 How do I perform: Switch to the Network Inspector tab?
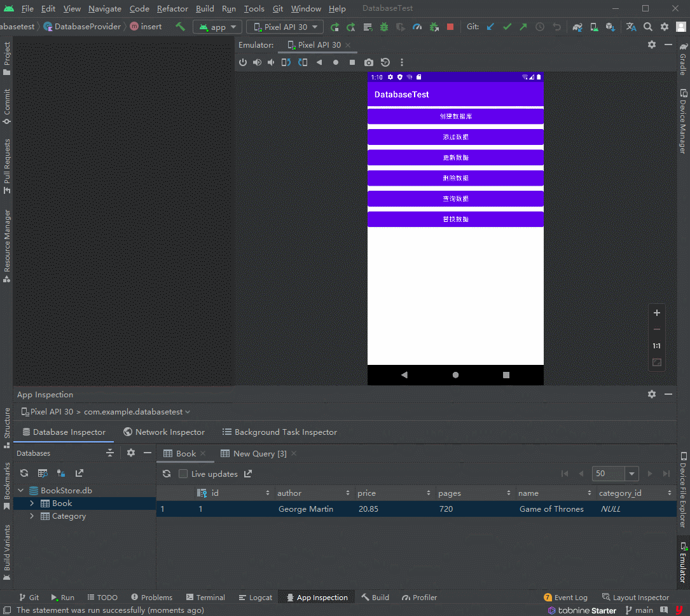click(x=163, y=432)
